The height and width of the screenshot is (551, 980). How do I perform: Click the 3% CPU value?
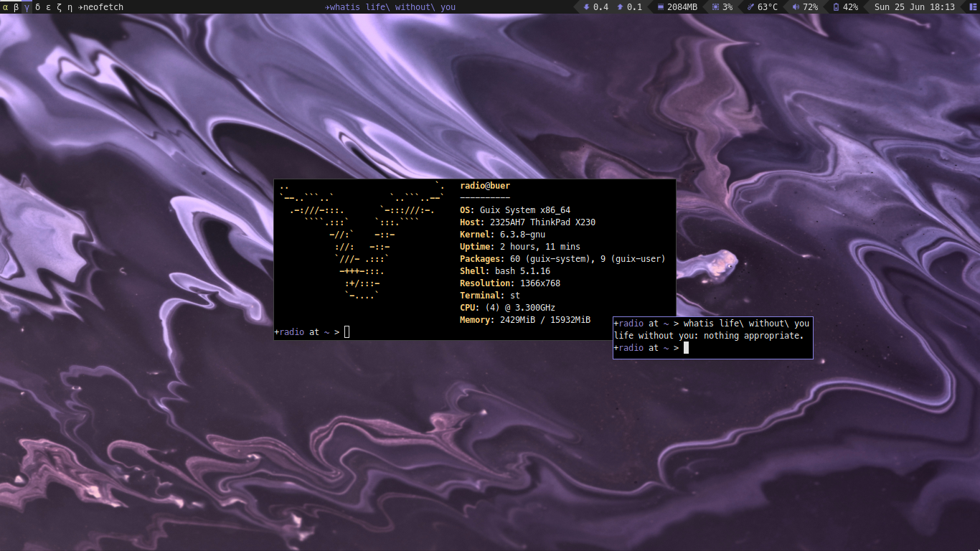(x=727, y=6)
